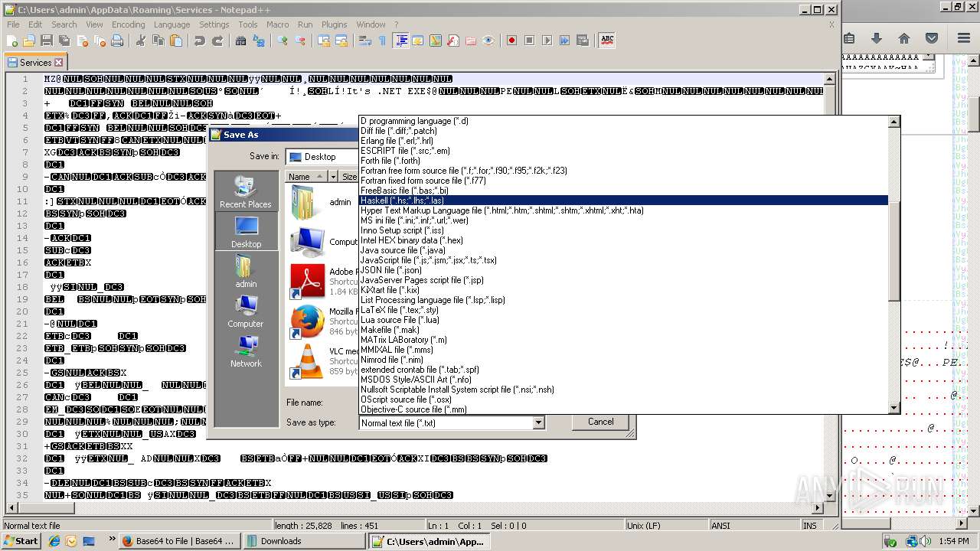
Task: Click the Start Recording macro icon
Action: tap(511, 41)
